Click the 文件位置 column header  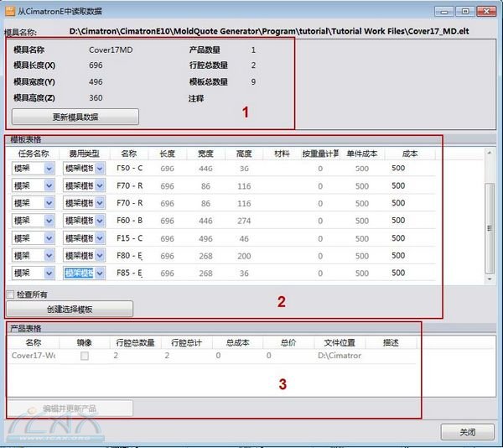click(x=340, y=343)
